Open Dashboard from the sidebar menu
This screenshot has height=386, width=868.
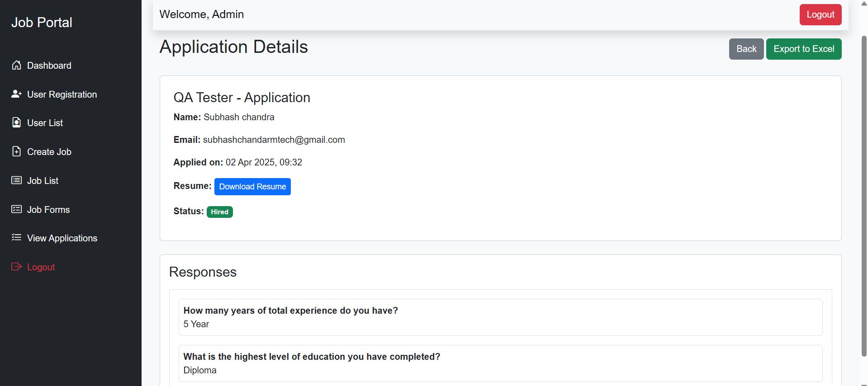[49, 66]
